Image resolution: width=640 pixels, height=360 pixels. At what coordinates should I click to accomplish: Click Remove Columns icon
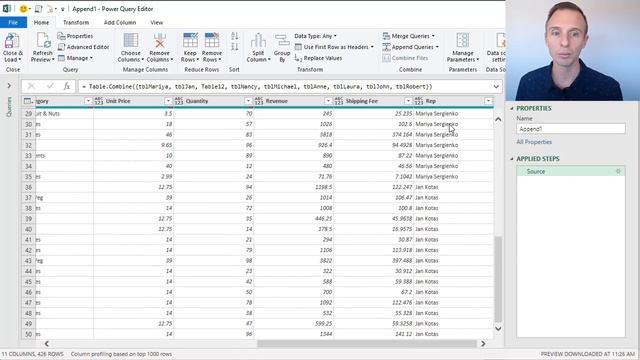[x=160, y=41]
